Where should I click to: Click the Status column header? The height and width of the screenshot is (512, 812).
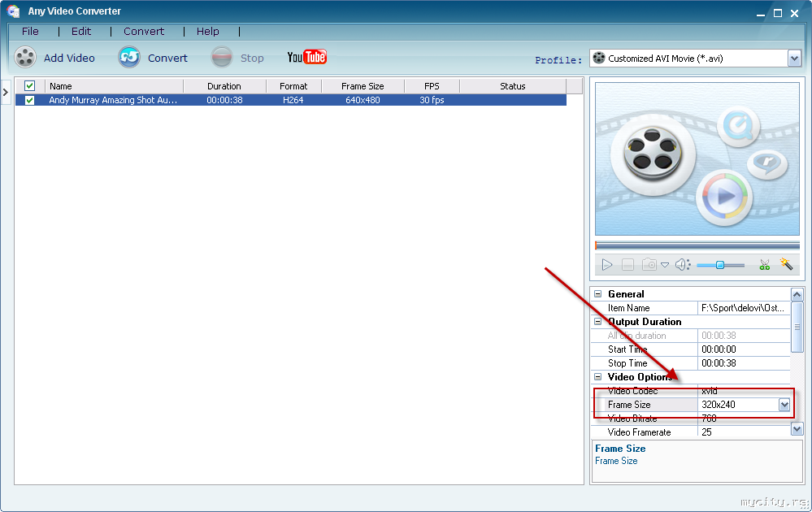tap(513, 86)
